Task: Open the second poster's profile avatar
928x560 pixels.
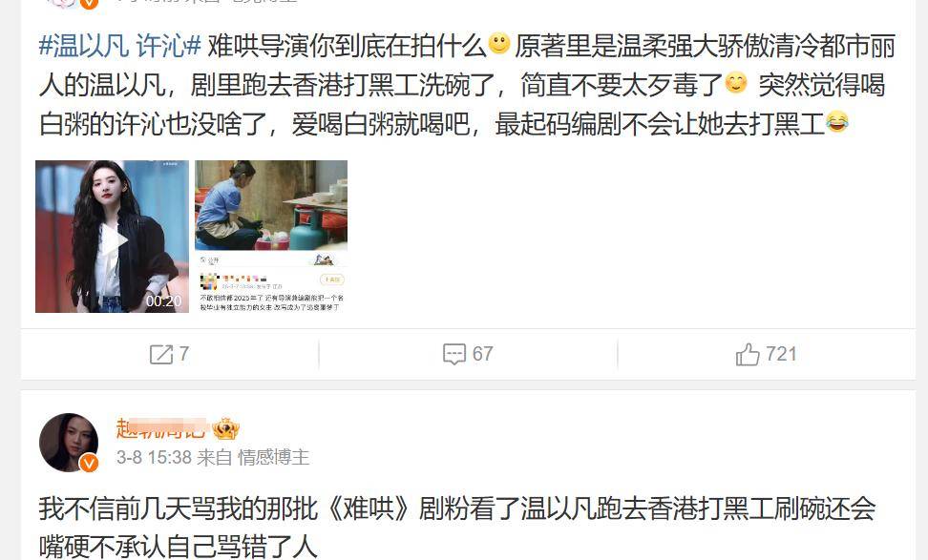Action: (69, 442)
